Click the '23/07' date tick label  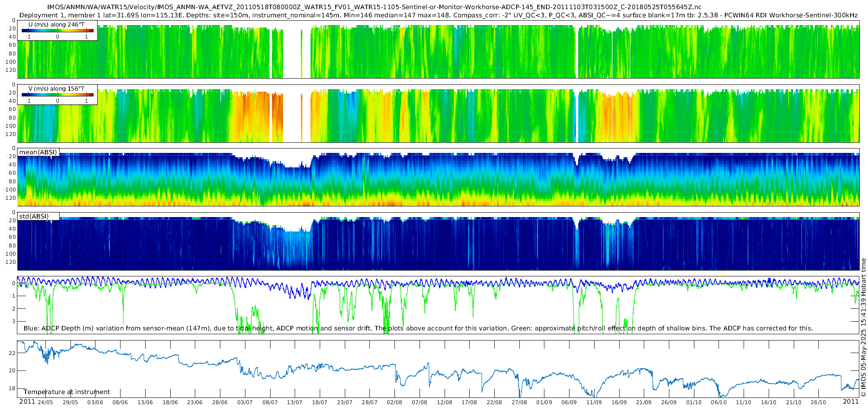tap(345, 402)
